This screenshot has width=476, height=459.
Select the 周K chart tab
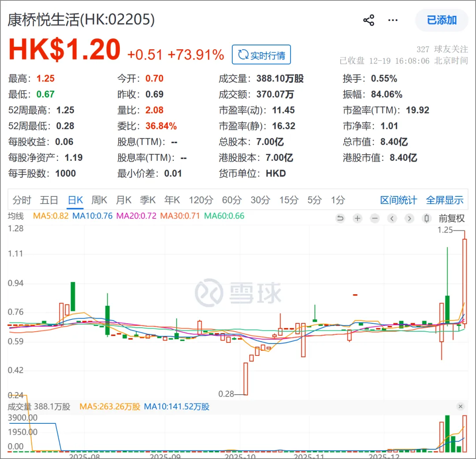click(x=99, y=200)
